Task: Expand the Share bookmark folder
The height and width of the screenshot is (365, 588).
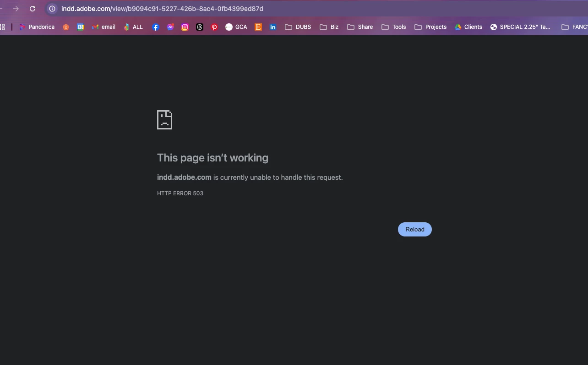Action: [360, 27]
